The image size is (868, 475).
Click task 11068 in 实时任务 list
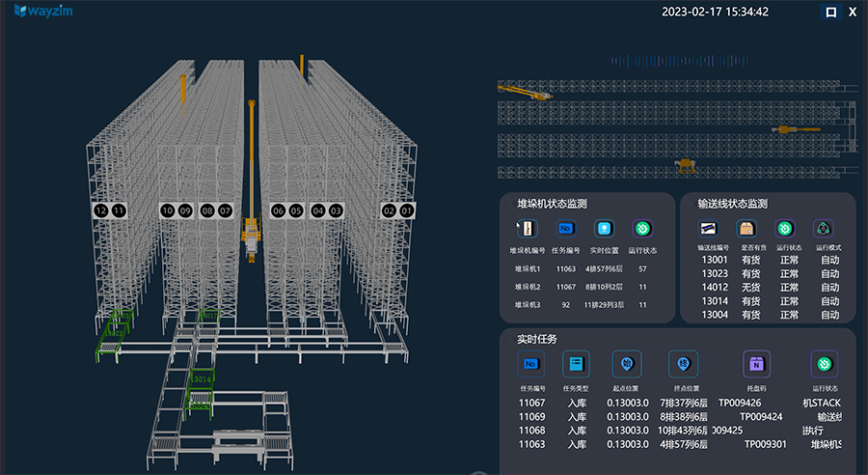[531, 431]
